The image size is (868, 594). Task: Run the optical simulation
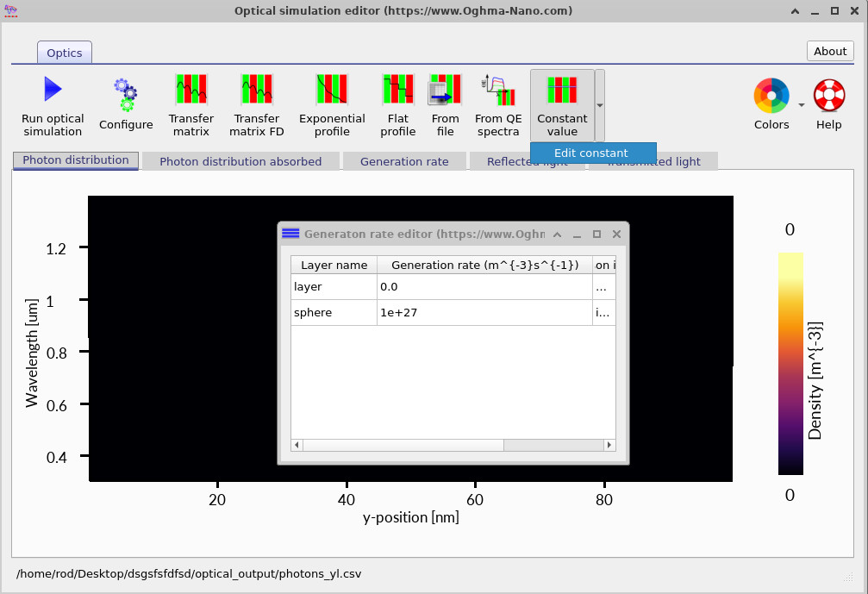[x=52, y=103]
